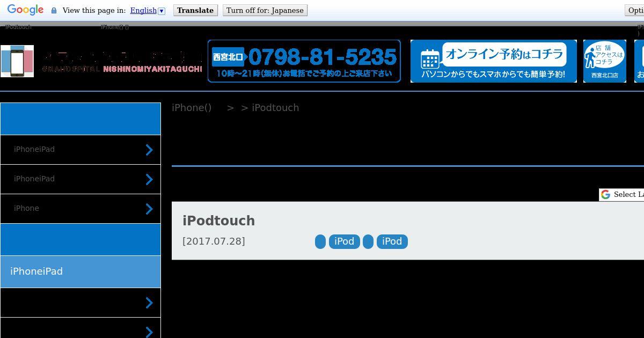This screenshot has height=338, width=644.
Task: Click the secure lock icon beside View this page
Action: tap(54, 10)
